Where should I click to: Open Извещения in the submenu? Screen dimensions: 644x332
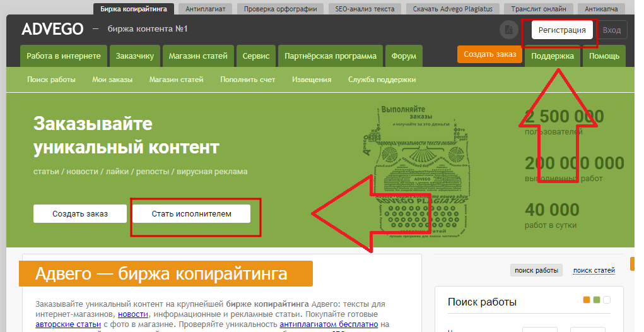312,80
